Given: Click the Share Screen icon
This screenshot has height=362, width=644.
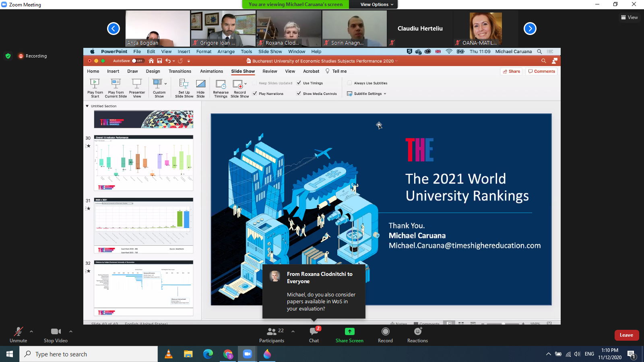Looking at the screenshot, I should click(x=349, y=331).
